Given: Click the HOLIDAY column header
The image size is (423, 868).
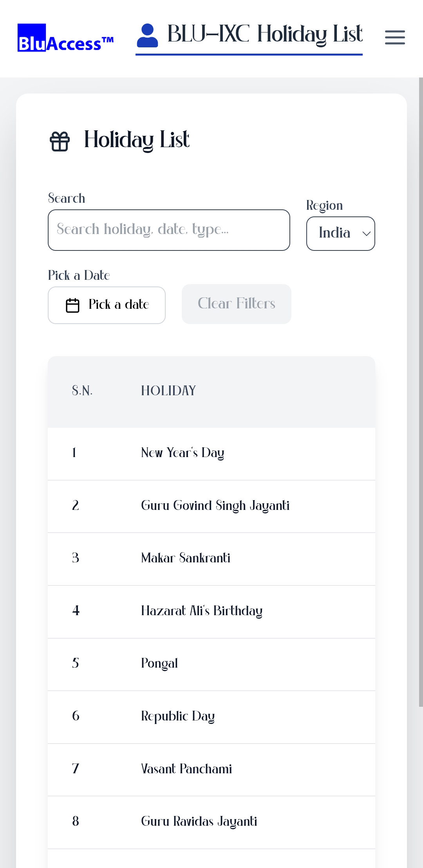Looking at the screenshot, I should [168, 391].
